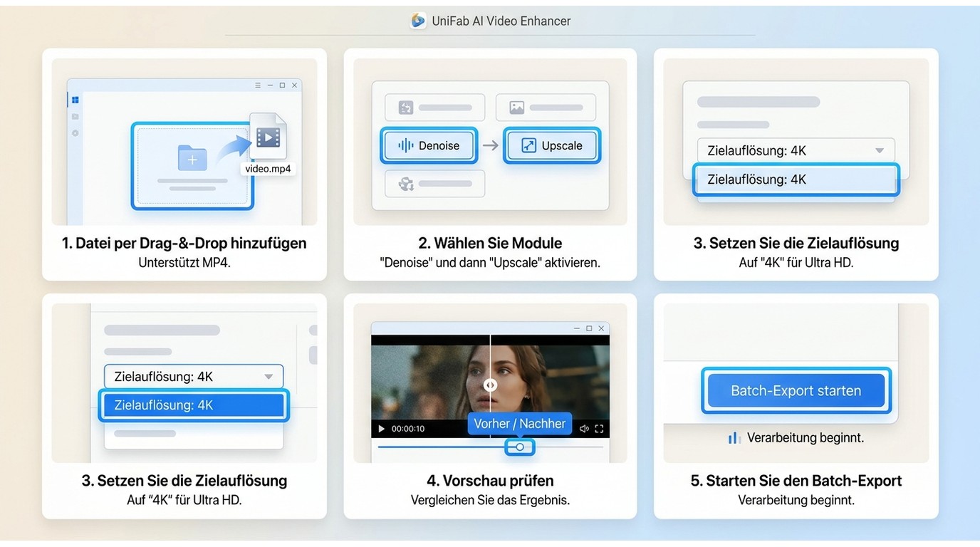Image resolution: width=980 pixels, height=547 pixels.
Task: Choose the blue-filled Zielauflösung: 4K list option
Action: 194,405
